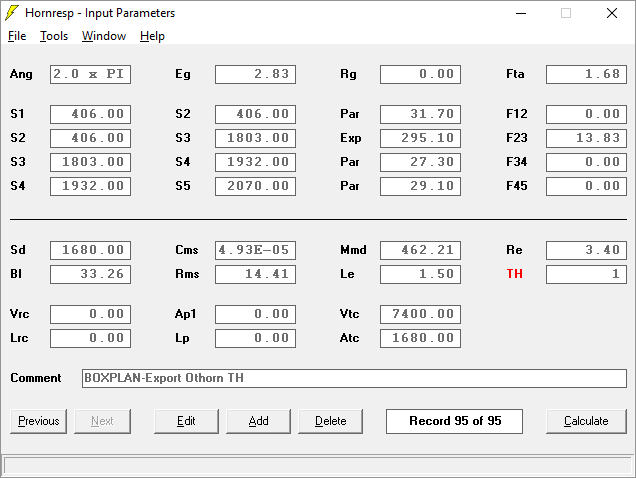Go to the Previous record
The height and width of the screenshot is (478, 636).
click(x=39, y=421)
